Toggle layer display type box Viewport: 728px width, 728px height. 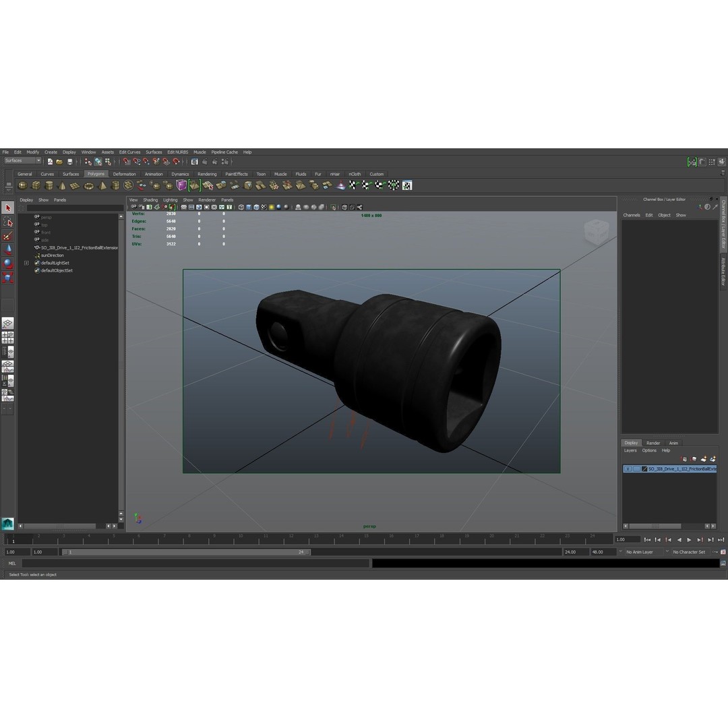636,469
